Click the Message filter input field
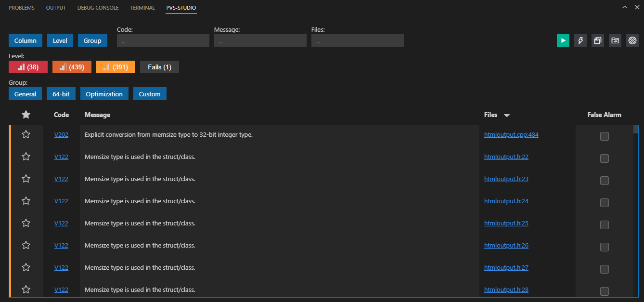The image size is (644, 302). [x=260, y=40]
